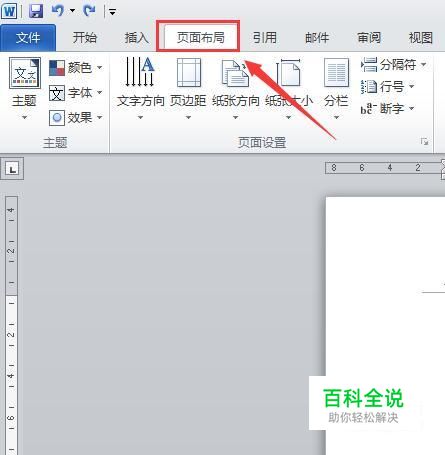The height and width of the screenshot is (455, 445).
Task: Open the 审阅 tab
Action: [x=369, y=37]
